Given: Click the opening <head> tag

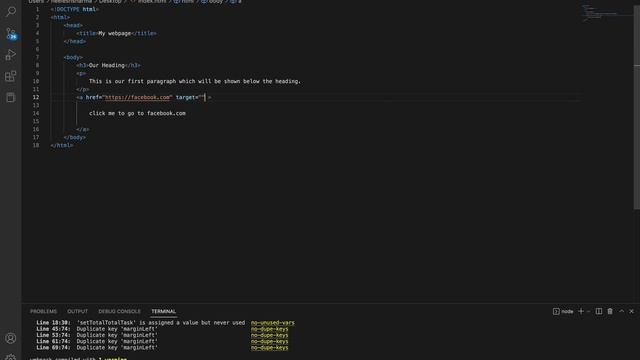Looking at the screenshot, I should coord(73,25).
